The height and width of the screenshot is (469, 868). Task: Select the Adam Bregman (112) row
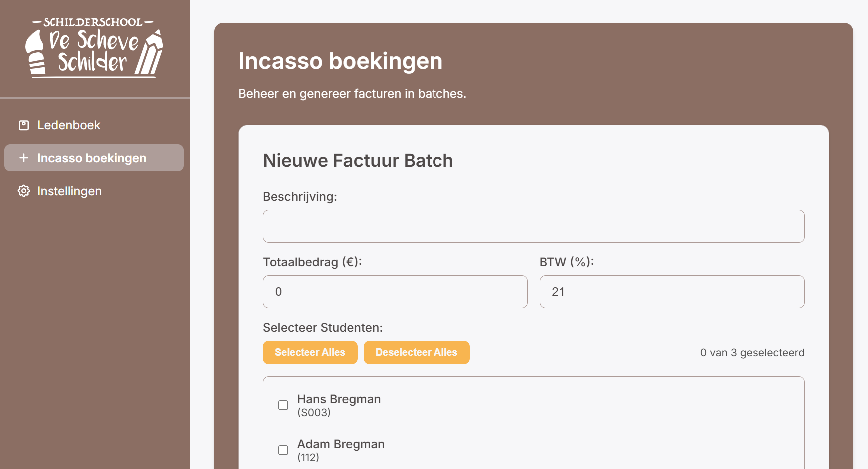[x=341, y=449]
